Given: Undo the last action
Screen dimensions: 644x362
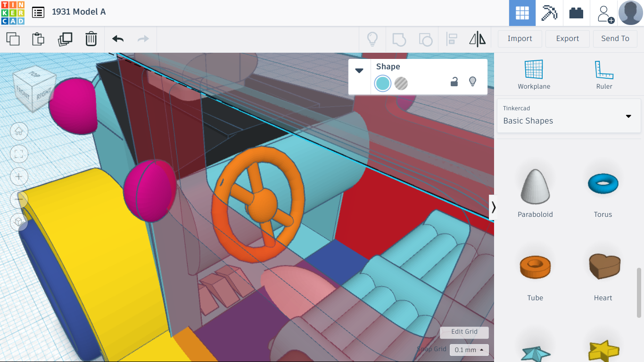Looking at the screenshot, I should [117, 39].
